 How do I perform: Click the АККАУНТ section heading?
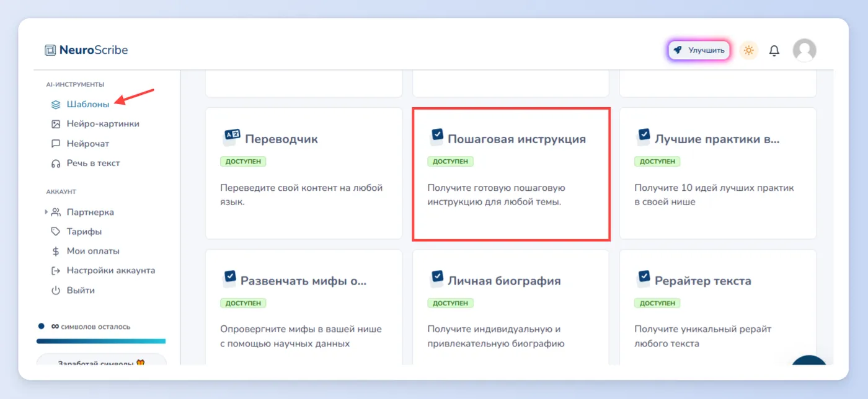[x=61, y=192]
